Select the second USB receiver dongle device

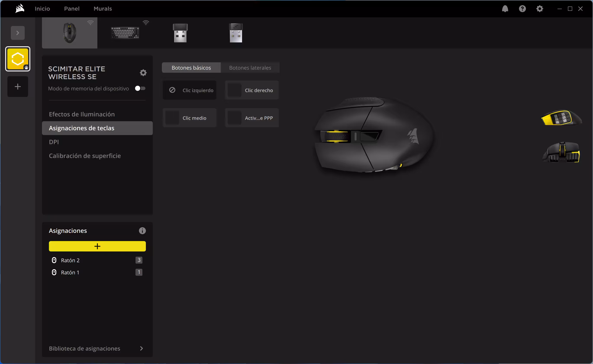coord(236,33)
